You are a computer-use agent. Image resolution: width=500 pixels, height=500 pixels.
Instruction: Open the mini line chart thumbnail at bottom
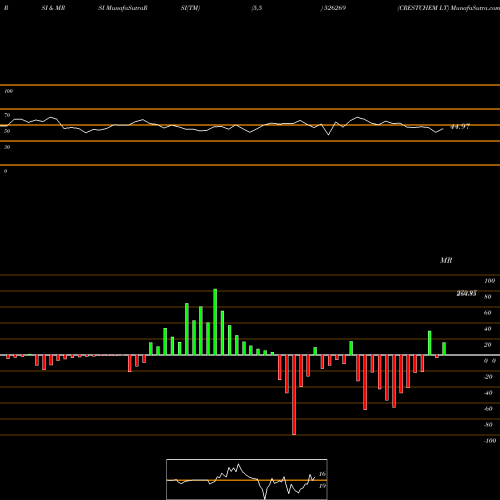tap(247, 479)
